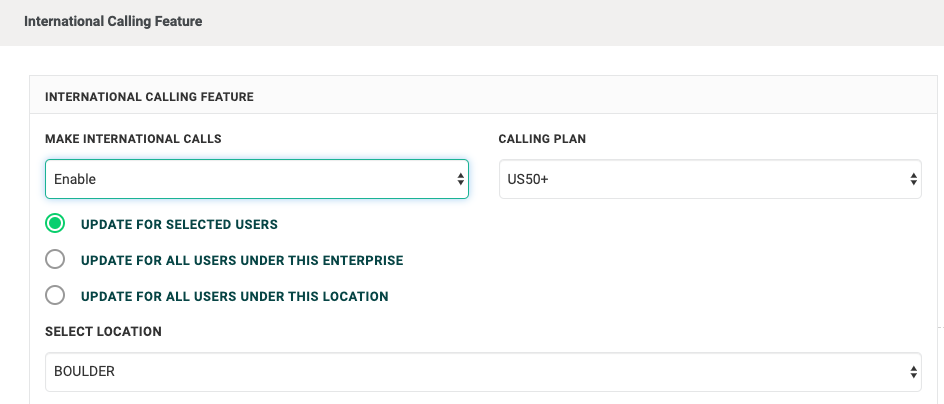
Task: Click the Enable text in the calls selector
Action: click(75, 179)
